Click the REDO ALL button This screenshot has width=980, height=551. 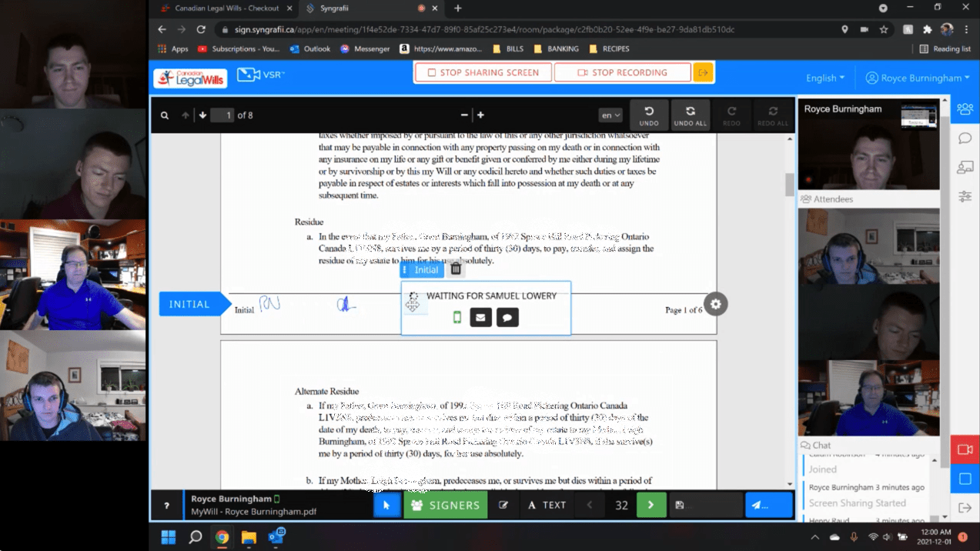point(773,115)
